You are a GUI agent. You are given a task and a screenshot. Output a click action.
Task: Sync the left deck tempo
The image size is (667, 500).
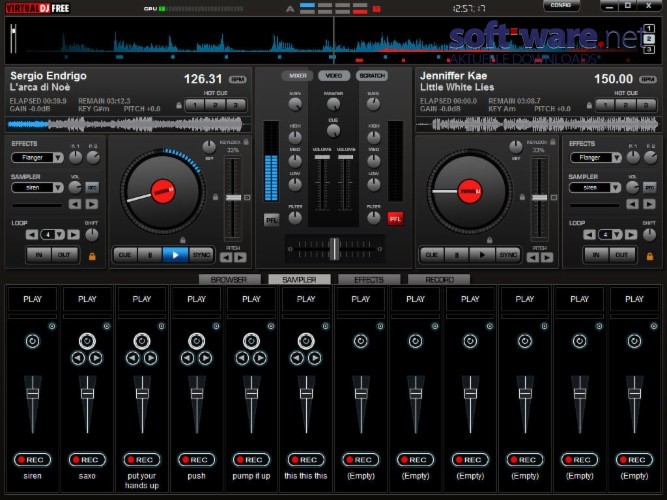coord(201,255)
